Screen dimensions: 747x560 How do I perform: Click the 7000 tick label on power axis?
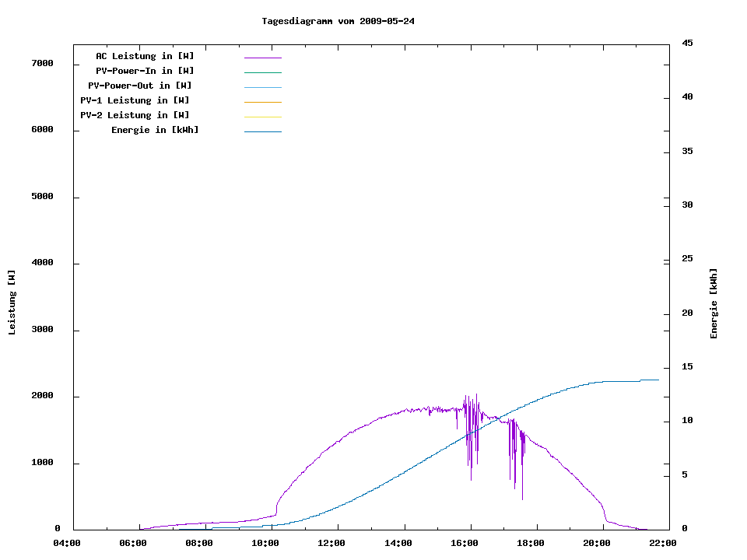[42, 63]
